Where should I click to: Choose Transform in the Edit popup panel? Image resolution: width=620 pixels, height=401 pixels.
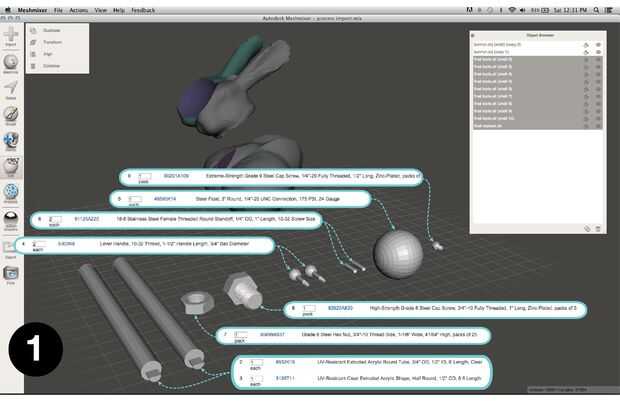coord(52,42)
